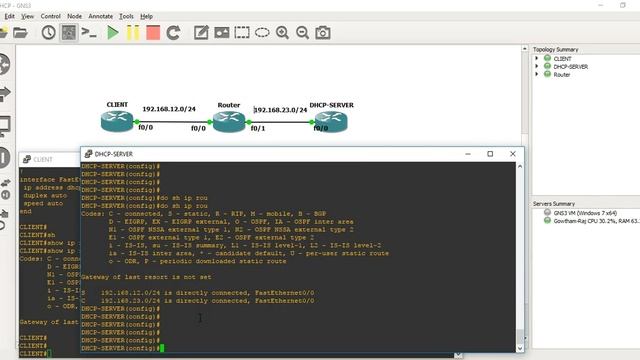Open the Help menu
Image resolution: width=640 pixels, height=360 pixels.
(146, 16)
